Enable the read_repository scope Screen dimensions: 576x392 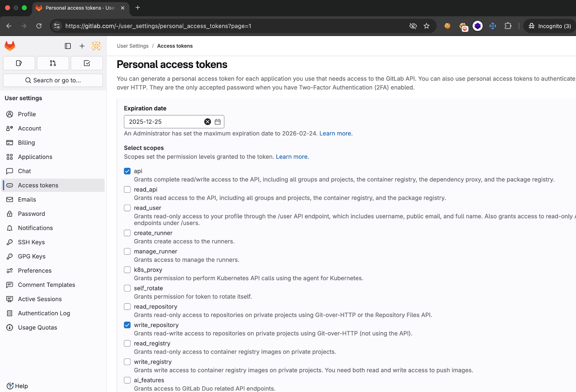127,306
